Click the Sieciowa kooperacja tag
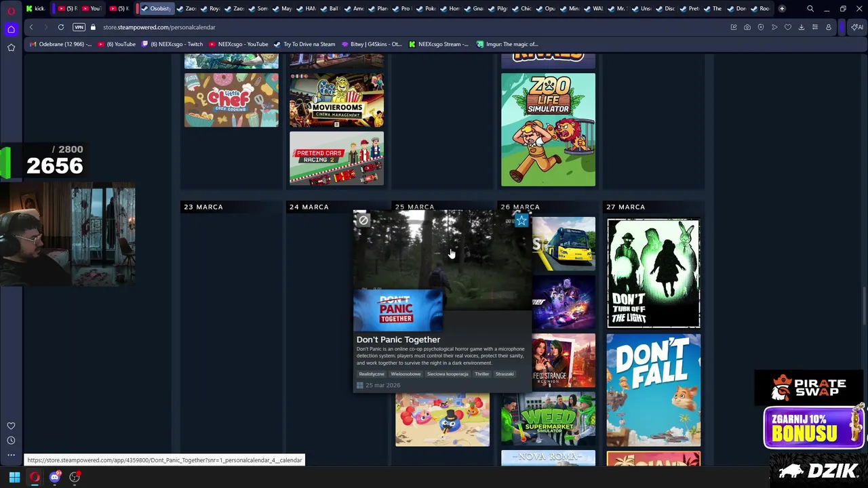The width and height of the screenshot is (868, 488). pos(448,374)
